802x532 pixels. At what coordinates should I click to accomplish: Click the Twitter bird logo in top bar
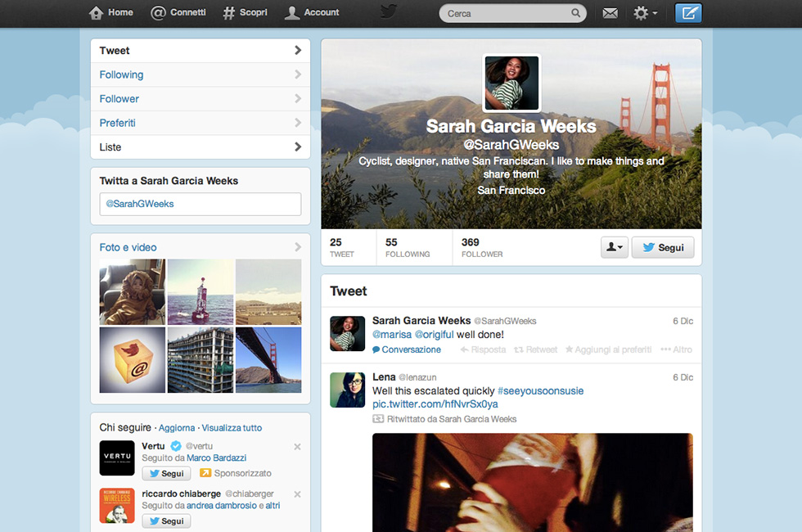pyautogui.click(x=389, y=11)
